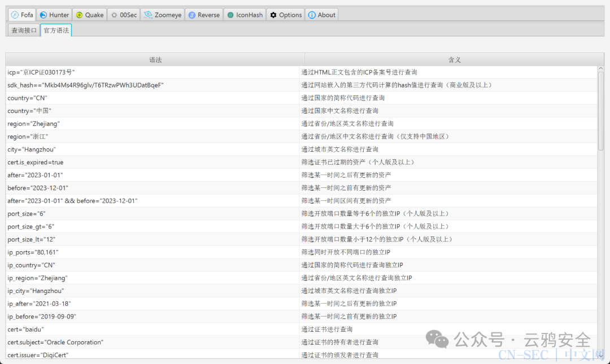Open the Quake tab
Viewport: 610px width, 364px height.
pos(90,15)
